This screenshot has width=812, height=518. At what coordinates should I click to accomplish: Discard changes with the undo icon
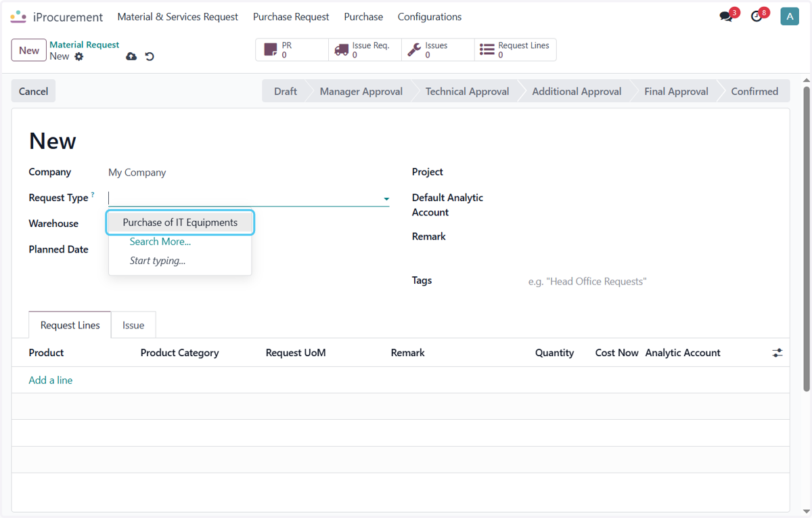pos(150,56)
